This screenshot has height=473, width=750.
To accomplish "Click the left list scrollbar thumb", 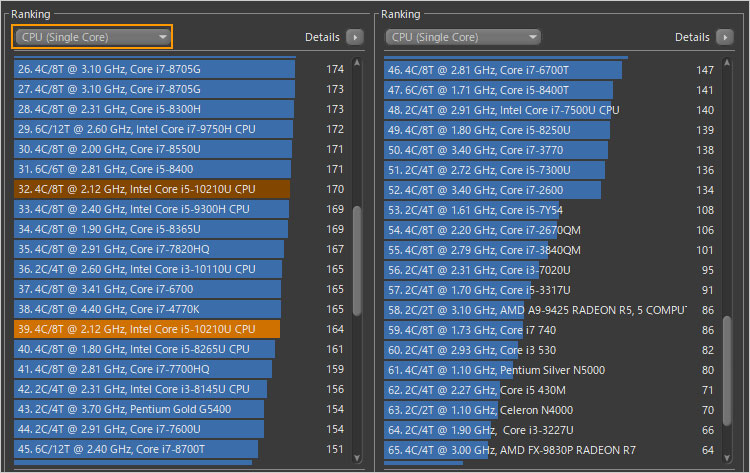I will tap(357, 261).
